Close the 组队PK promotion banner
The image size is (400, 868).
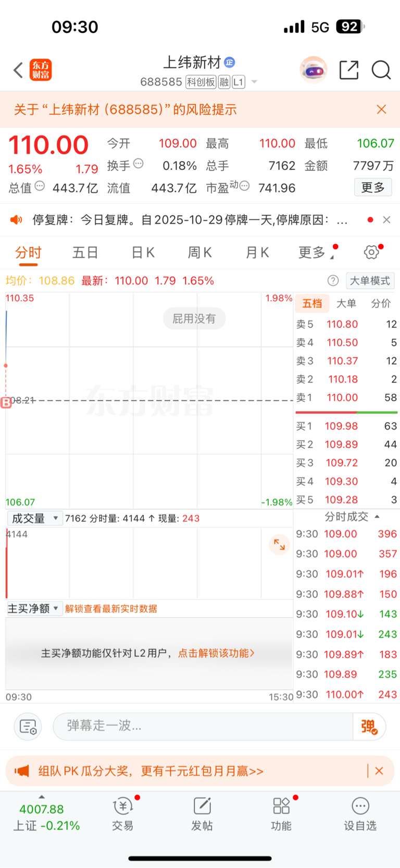click(379, 771)
